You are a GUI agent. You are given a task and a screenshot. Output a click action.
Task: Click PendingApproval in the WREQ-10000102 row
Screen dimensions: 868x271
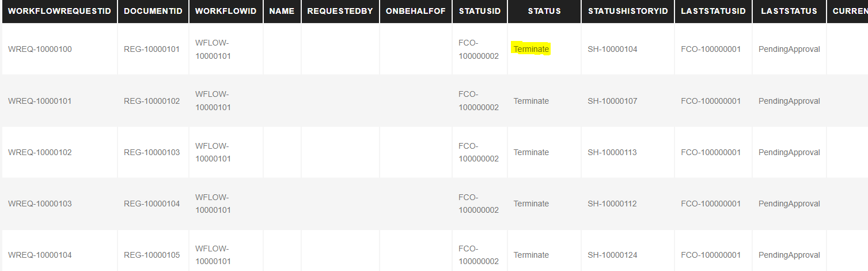[x=789, y=152]
